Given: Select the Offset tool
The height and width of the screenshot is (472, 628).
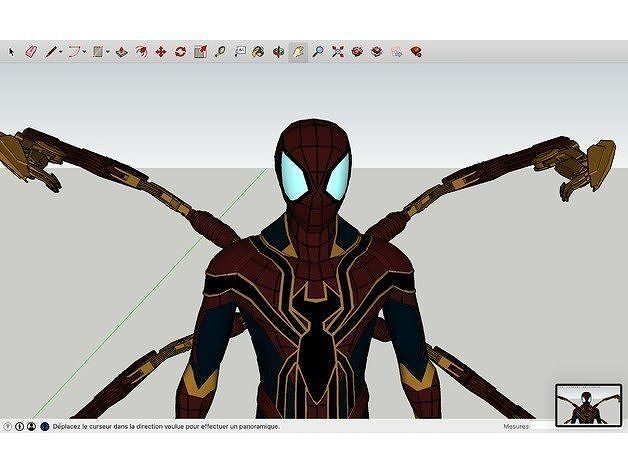Looking at the screenshot, I should click(141, 52).
